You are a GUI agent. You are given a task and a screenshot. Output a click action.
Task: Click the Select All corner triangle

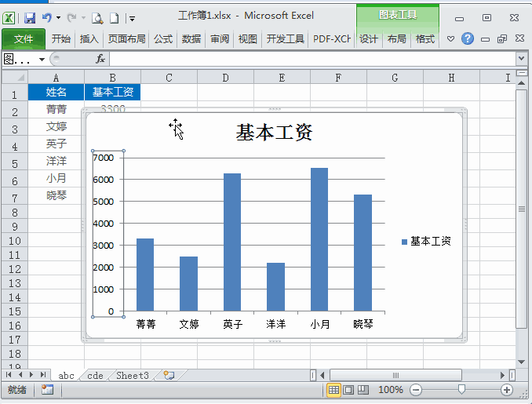pos(15,78)
